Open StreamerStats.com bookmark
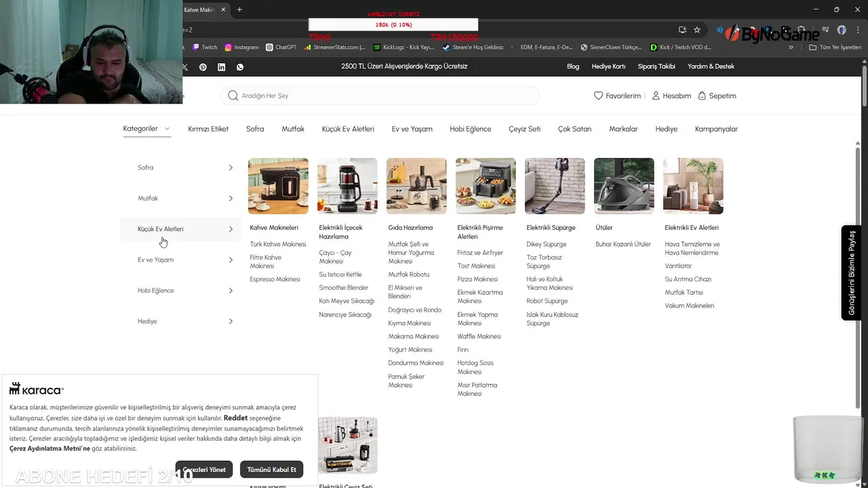868x488 pixels. [x=335, y=47]
